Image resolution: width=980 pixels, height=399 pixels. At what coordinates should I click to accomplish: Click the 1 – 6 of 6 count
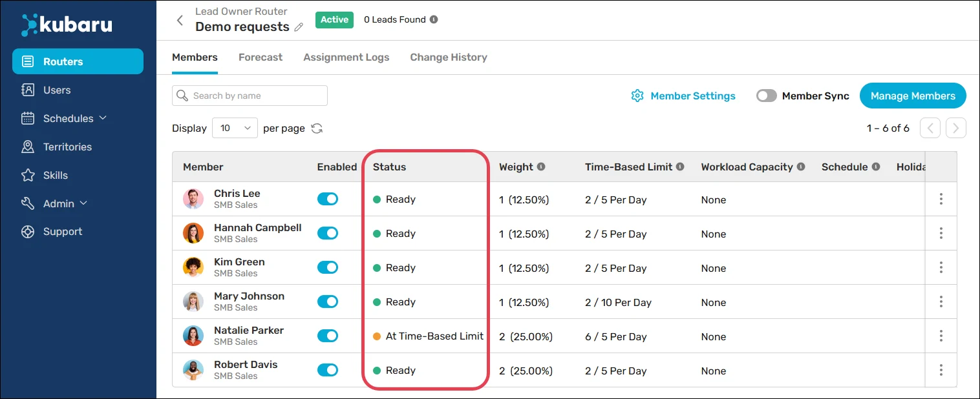(888, 128)
